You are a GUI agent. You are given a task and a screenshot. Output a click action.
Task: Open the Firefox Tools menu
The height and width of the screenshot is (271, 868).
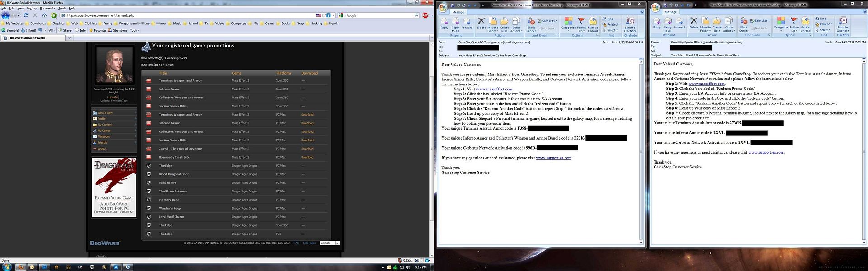click(x=62, y=8)
